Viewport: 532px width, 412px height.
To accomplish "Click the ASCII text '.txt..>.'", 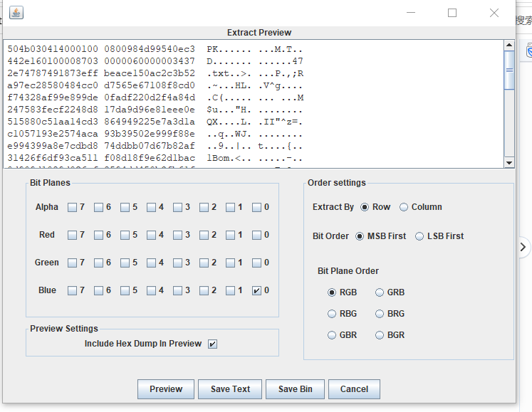I will pos(229,73).
